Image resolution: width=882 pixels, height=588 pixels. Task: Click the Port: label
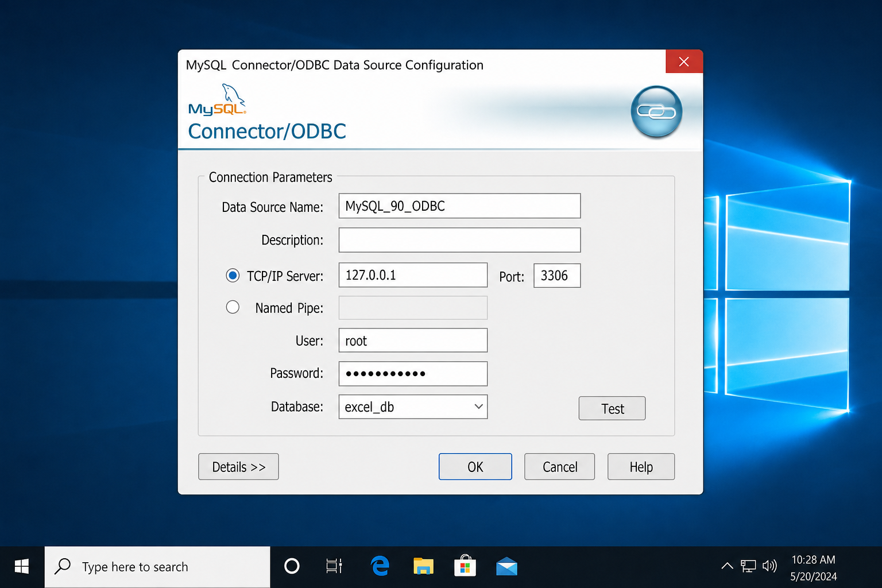tap(512, 277)
